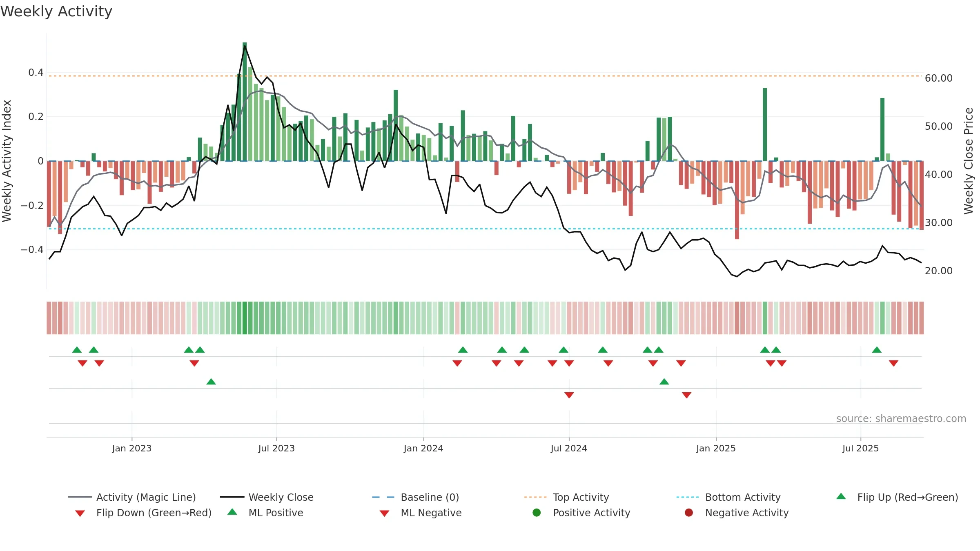This screenshot has height=551, width=980.
Task: Click the 60.00 price axis label
Action: [938, 78]
